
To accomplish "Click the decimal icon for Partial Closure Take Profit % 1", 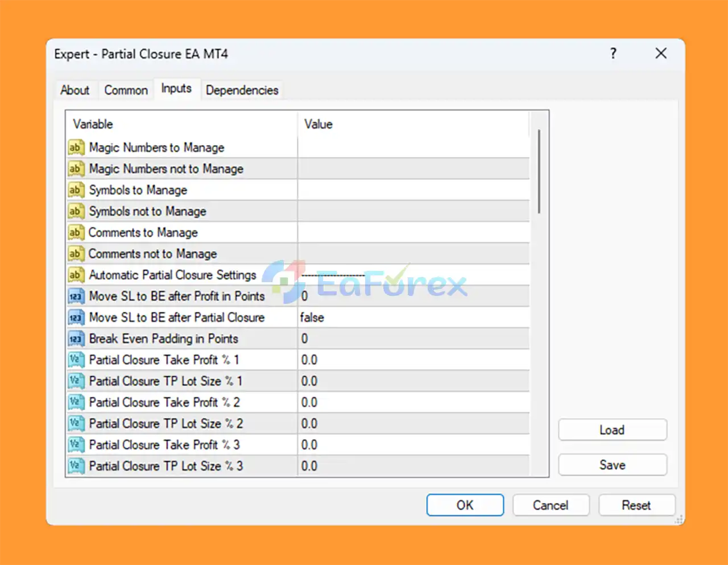I will [75, 360].
